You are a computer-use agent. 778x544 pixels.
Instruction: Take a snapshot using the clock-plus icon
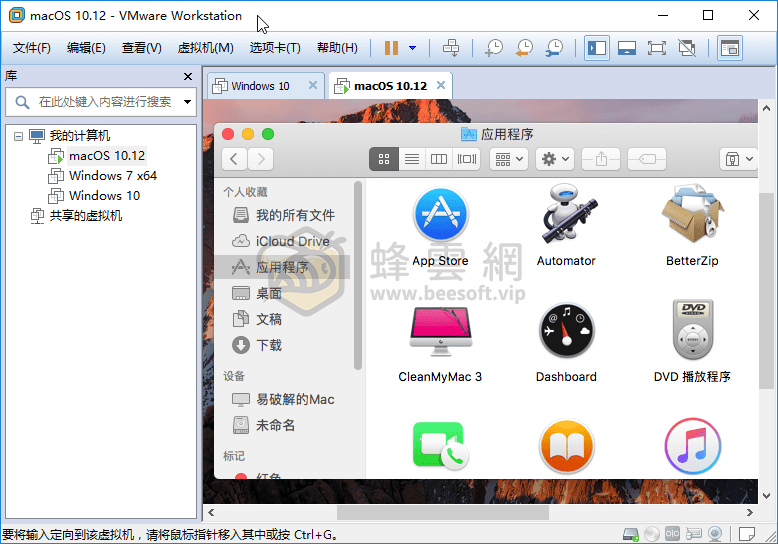click(494, 48)
